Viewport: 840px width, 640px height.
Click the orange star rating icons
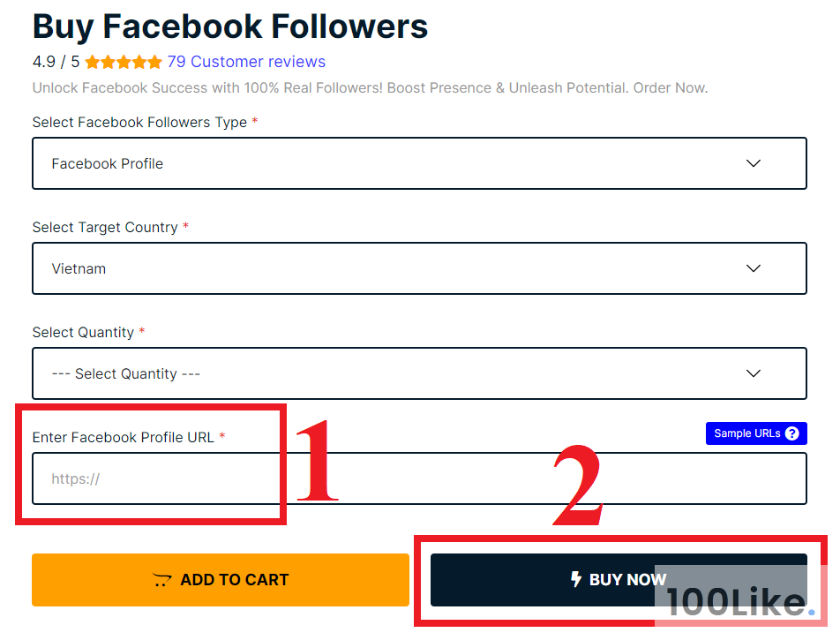[x=124, y=62]
